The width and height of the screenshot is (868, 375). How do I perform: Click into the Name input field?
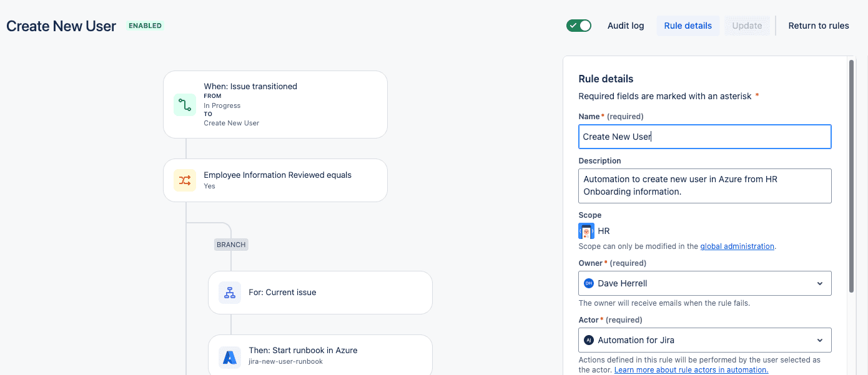click(x=705, y=137)
